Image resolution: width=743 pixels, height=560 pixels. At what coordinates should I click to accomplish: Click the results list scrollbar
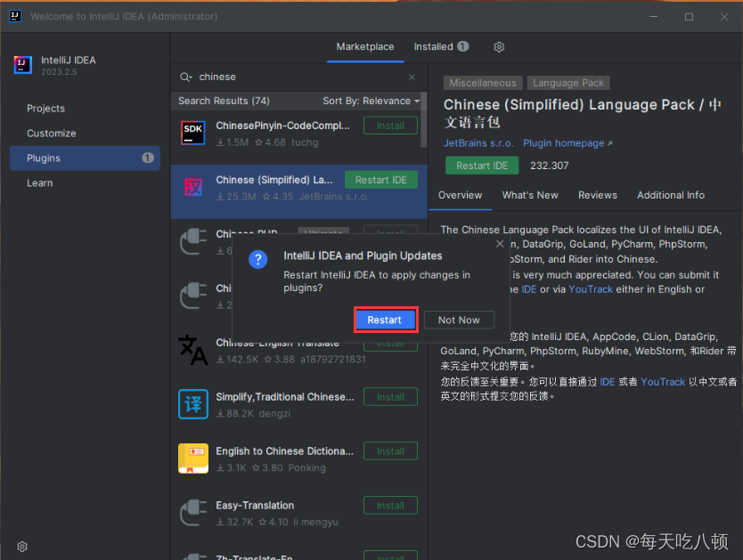[x=424, y=120]
